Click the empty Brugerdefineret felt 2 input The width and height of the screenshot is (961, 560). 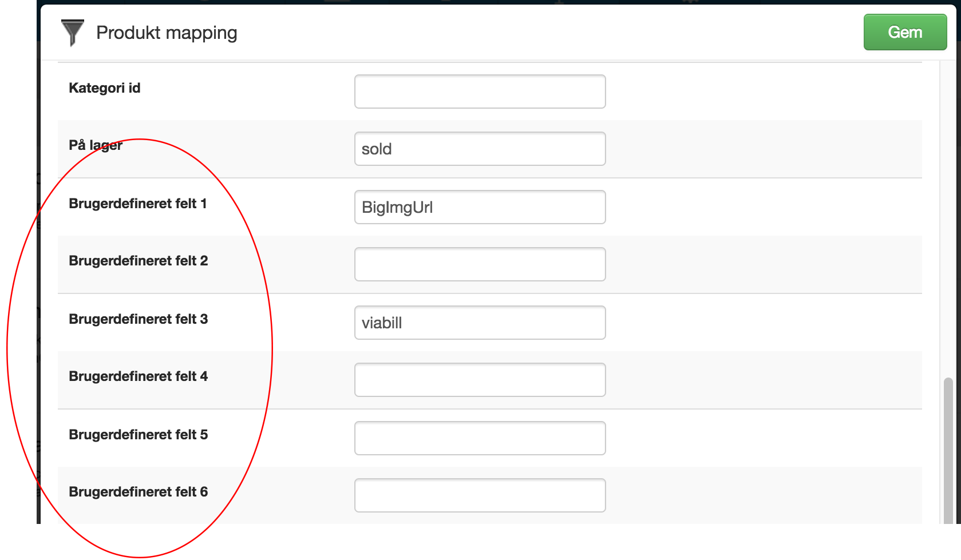pyautogui.click(x=480, y=264)
